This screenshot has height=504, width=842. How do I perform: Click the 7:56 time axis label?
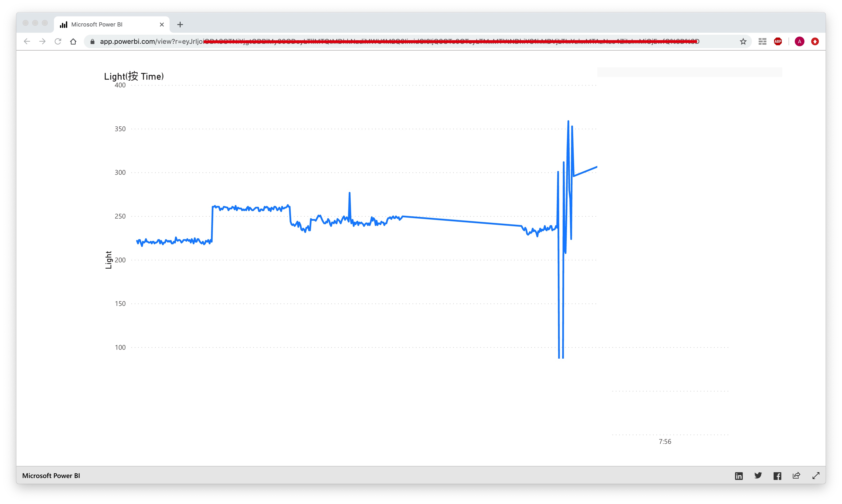(665, 441)
